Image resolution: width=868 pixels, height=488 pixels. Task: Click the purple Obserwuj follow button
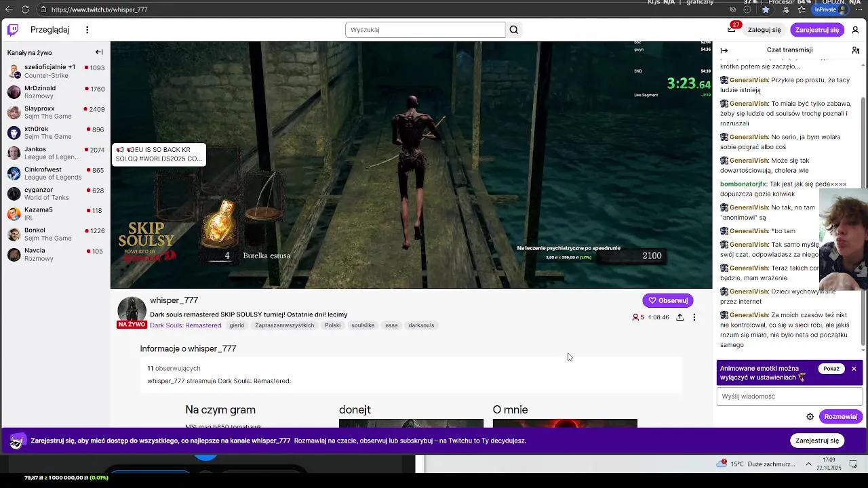click(668, 300)
